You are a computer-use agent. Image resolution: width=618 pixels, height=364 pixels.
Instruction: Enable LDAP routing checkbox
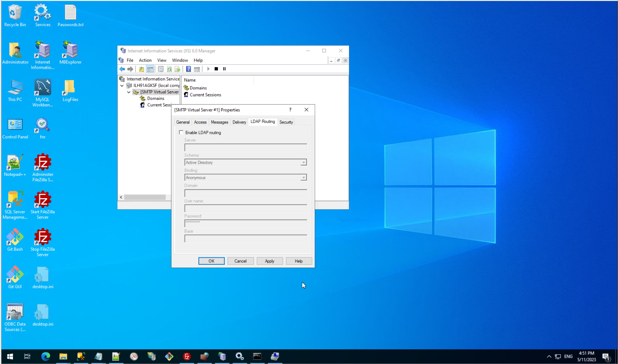[x=181, y=132]
